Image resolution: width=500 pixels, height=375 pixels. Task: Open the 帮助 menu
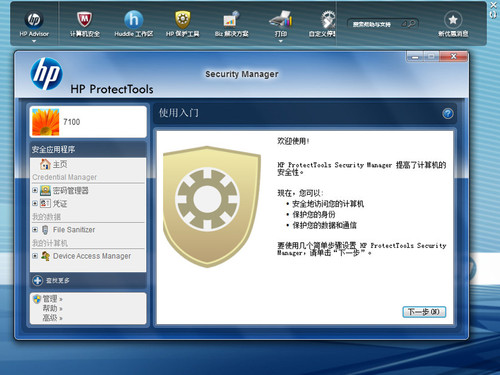[x=52, y=308]
